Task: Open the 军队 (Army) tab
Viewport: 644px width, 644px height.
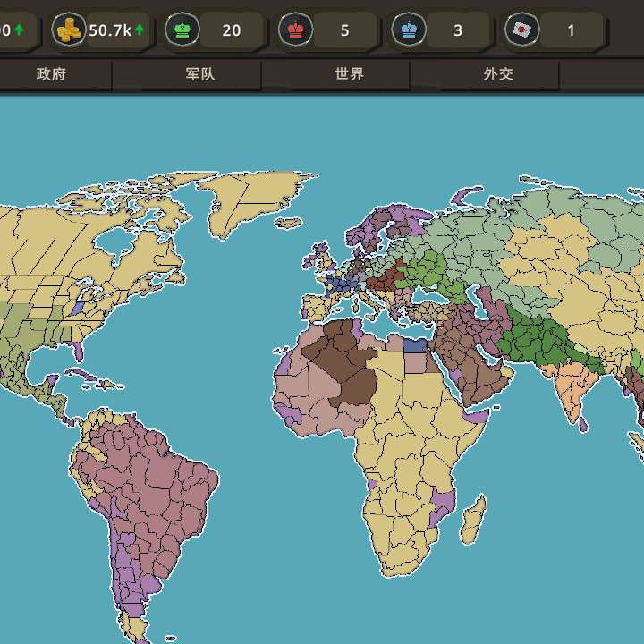Action: (x=200, y=74)
